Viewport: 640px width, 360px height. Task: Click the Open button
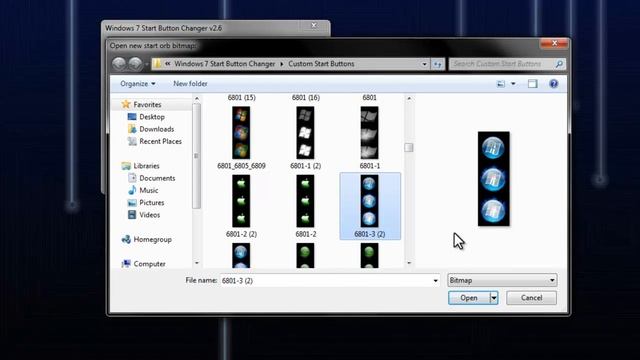[469, 298]
